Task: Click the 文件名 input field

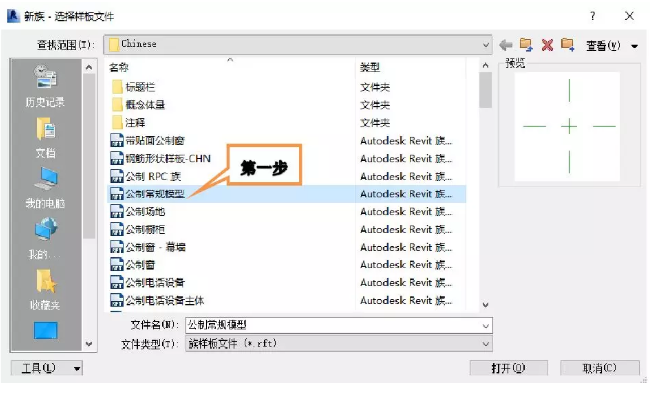Action: [x=333, y=325]
